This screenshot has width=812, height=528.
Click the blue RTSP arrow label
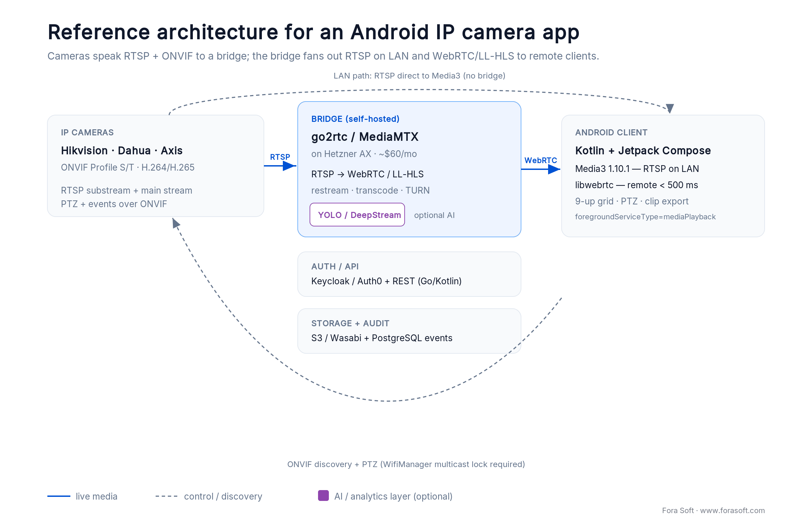point(280,157)
